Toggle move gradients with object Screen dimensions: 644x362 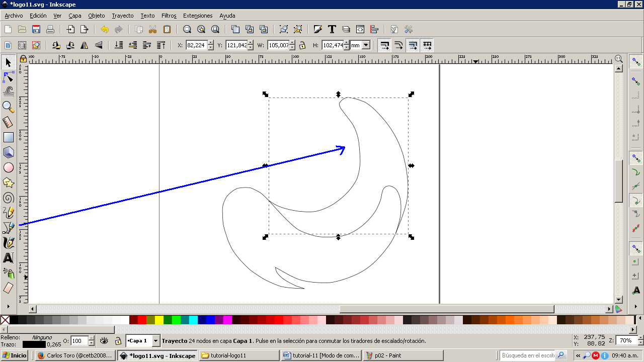[413, 45]
